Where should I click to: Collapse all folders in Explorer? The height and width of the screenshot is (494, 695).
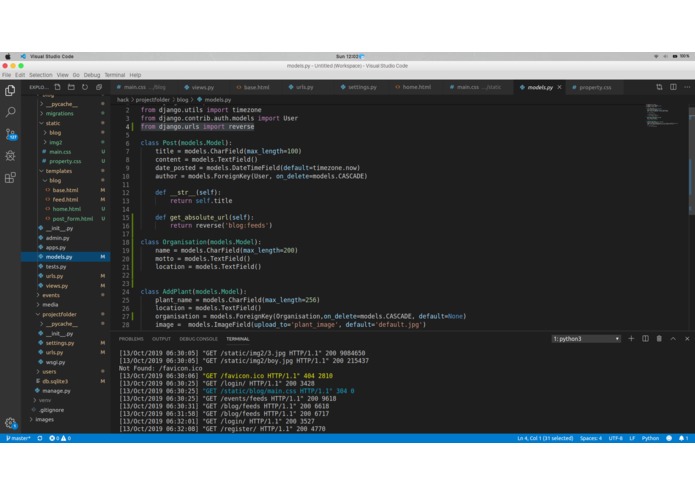click(x=99, y=87)
